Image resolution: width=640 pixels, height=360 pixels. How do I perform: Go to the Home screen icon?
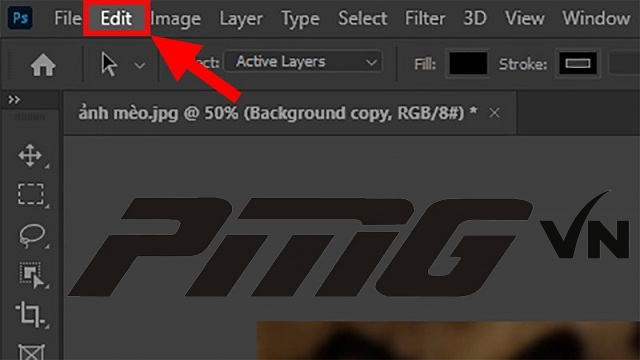point(43,65)
